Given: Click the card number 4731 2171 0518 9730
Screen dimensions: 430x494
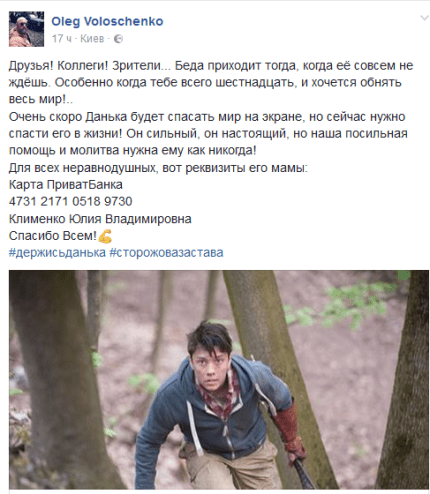Looking at the screenshot, I should pyautogui.click(x=71, y=201).
